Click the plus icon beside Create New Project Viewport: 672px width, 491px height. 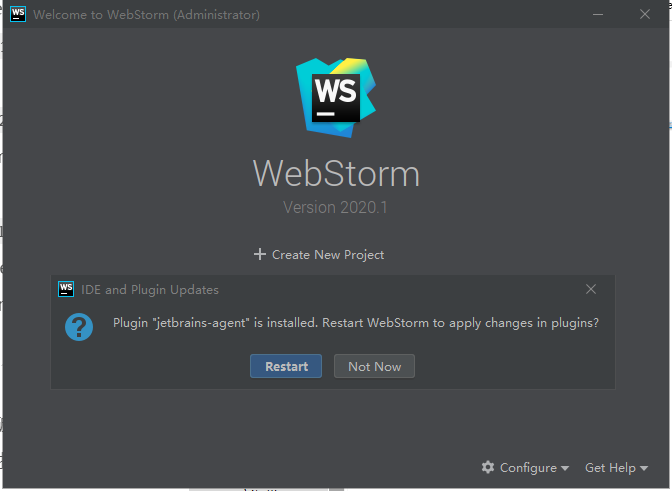(x=260, y=255)
